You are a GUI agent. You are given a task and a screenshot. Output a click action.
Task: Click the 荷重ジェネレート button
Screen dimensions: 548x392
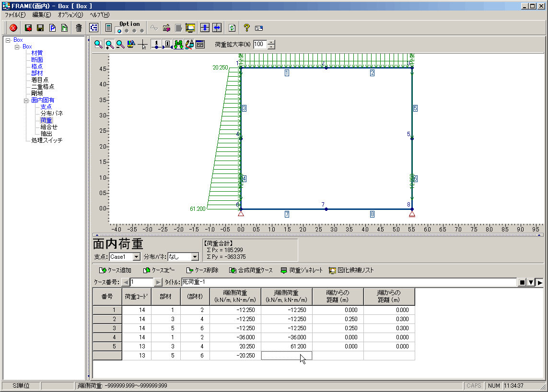click(302, 270)
